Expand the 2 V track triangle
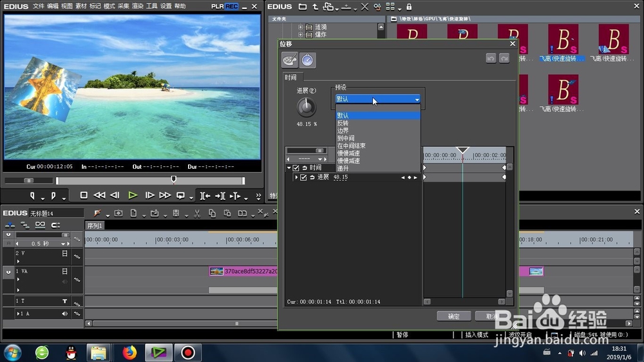The image size is (644, 362). tap(18, 261)
